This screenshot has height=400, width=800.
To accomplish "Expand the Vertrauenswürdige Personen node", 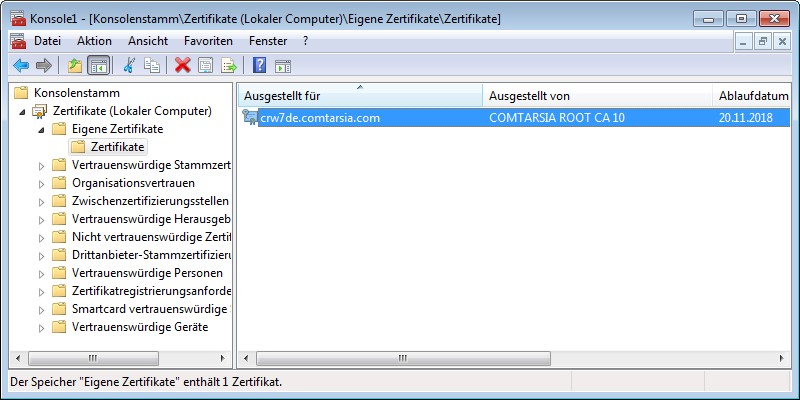I will click(42, 273).
